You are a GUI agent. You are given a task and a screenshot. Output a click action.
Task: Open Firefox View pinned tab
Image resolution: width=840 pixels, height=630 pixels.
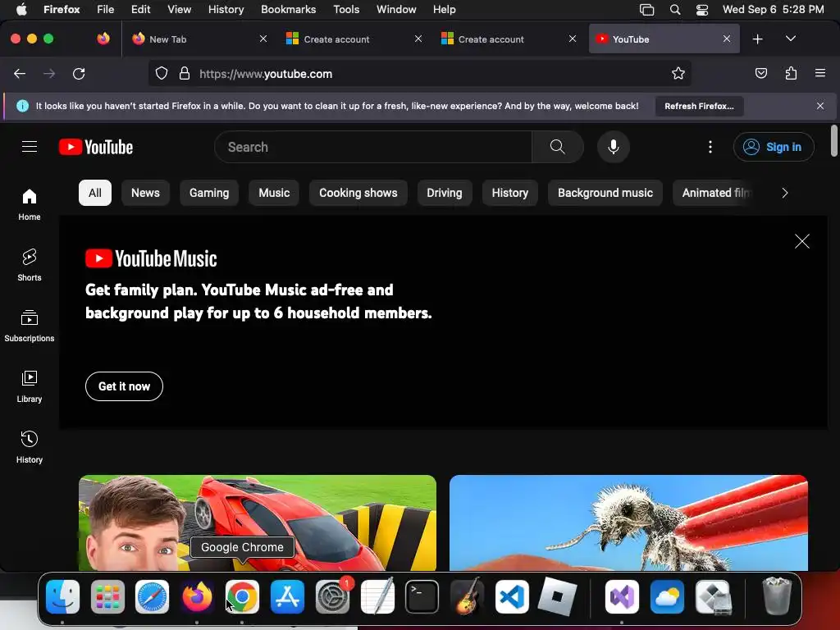(x=103, y=39)
